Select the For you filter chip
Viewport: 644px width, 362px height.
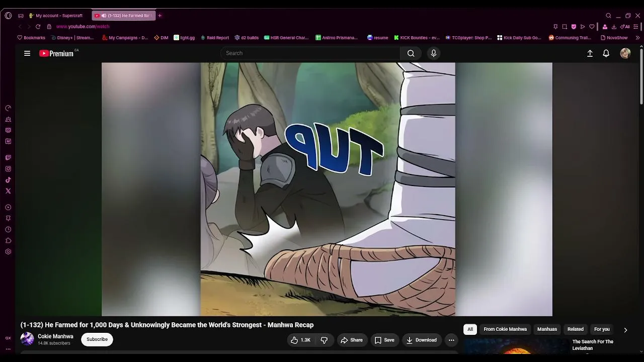(602, 329)
